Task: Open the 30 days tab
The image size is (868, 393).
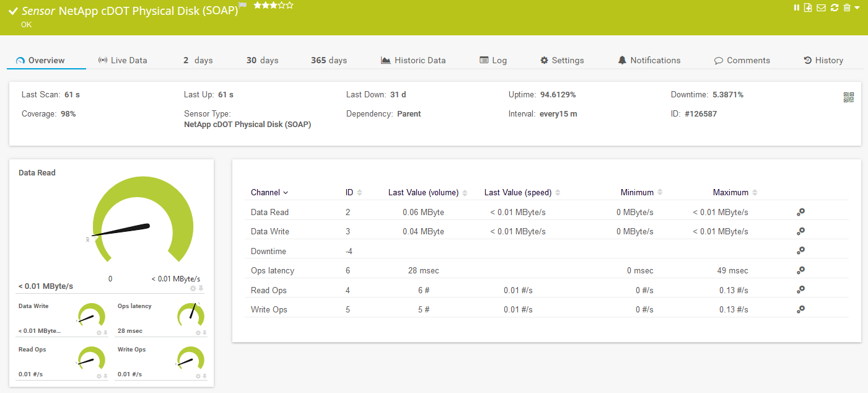Action: (x=262, y=60)
